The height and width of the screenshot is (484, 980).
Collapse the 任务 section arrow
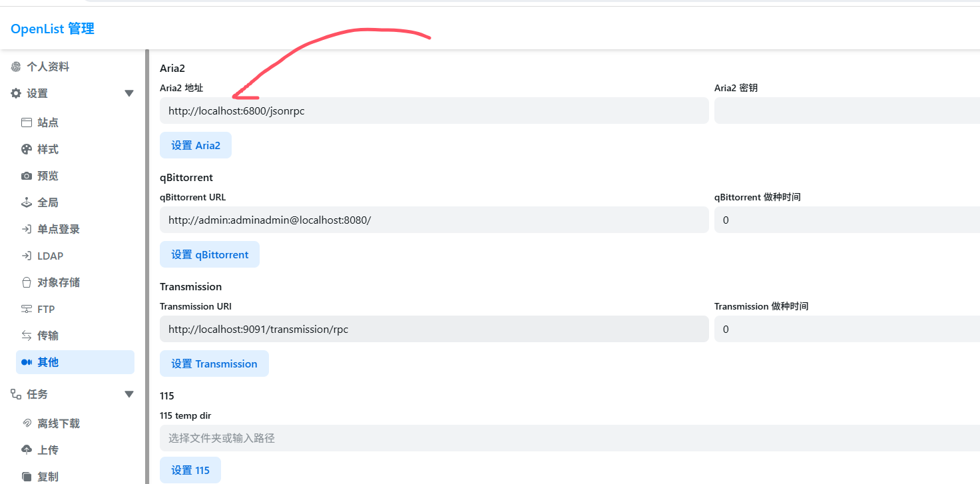tap(129, 394)
